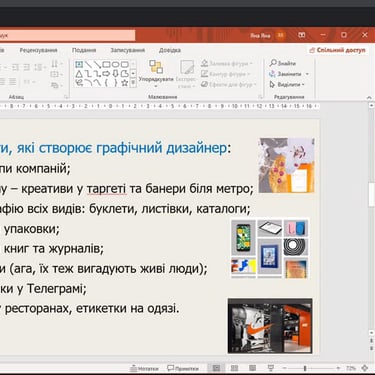The height and width of the screenshot is (375, 375).
Task: Open ribbon display options icon in title bar
Action: 302,35
